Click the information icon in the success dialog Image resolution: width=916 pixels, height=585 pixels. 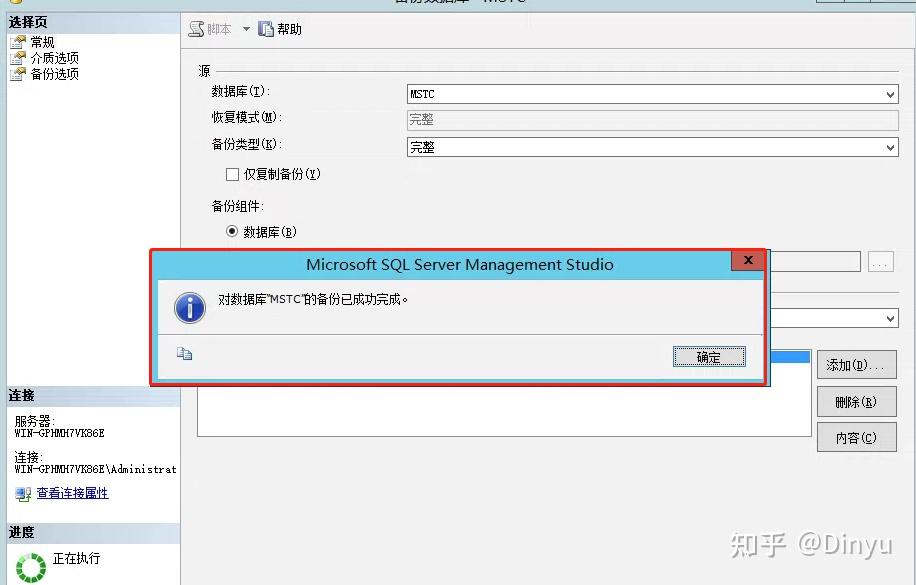pyautogui.click(x=189, y=308)
